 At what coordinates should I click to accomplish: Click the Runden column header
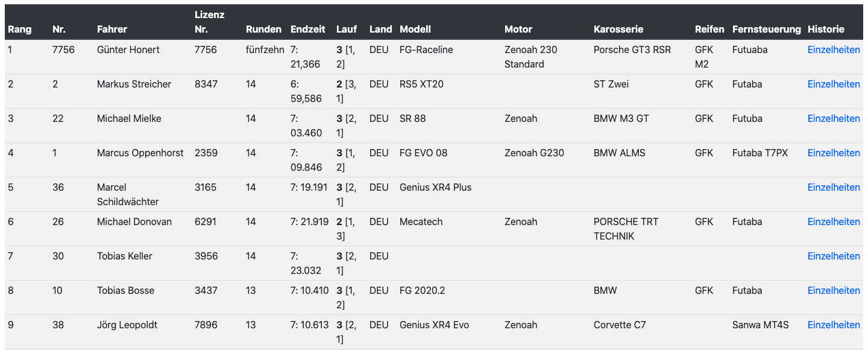263,30
